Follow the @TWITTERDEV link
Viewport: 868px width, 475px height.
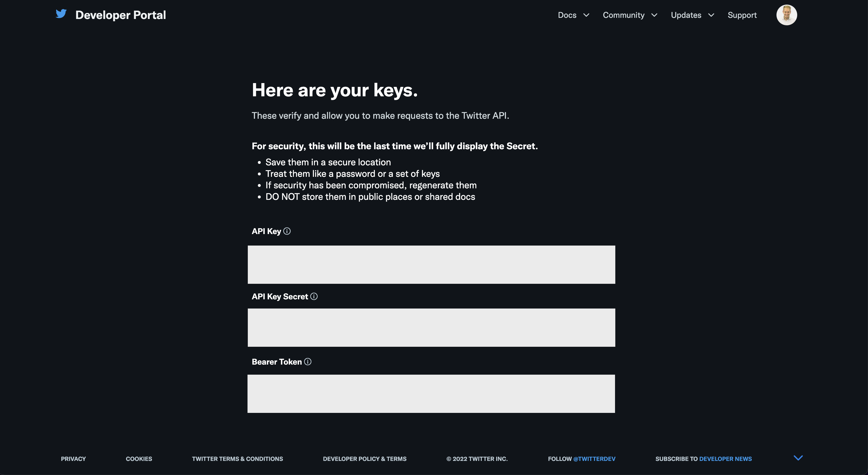pos(594,459)
